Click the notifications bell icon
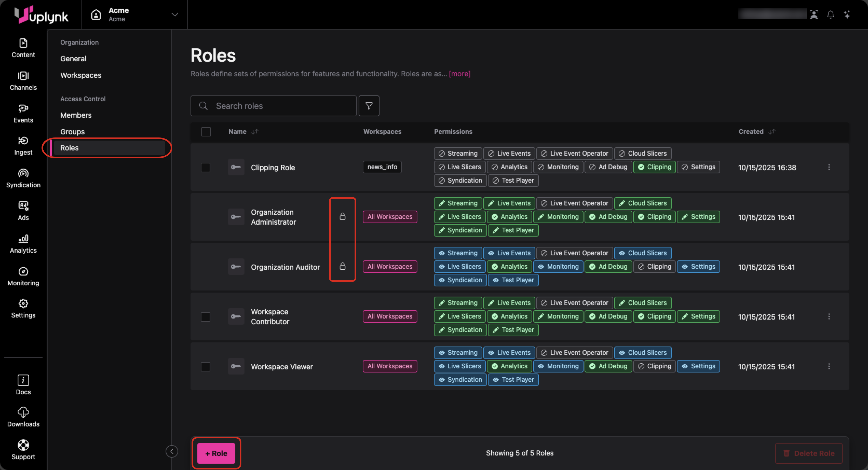868x470 pixels. [x=830, y=15]
